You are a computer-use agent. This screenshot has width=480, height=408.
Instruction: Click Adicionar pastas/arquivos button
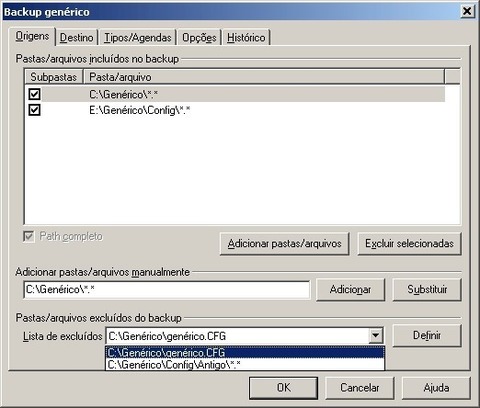[284, 244]
